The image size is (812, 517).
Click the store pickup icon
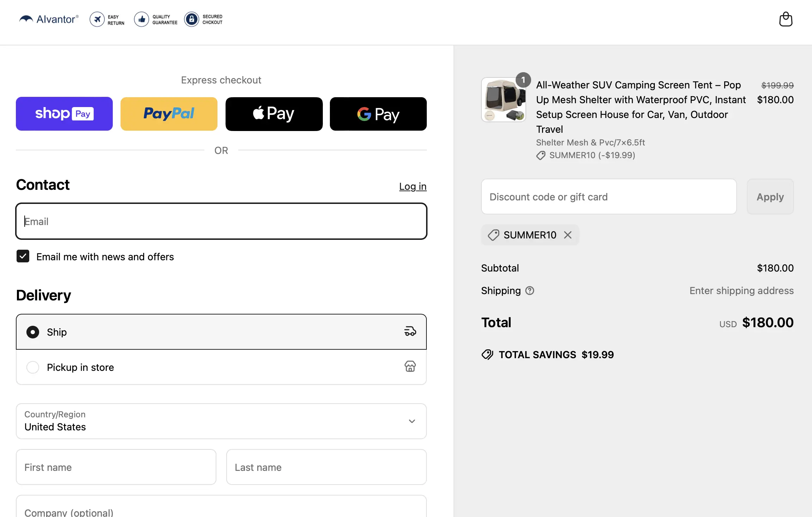410,367
